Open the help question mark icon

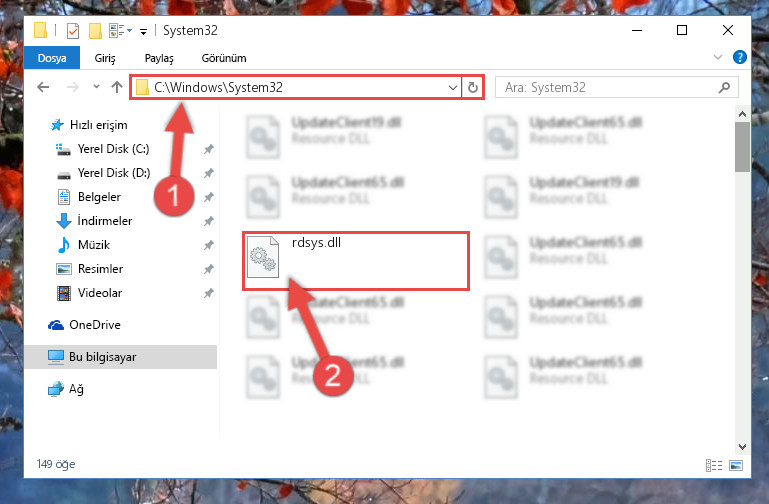(x=739, y=57)
